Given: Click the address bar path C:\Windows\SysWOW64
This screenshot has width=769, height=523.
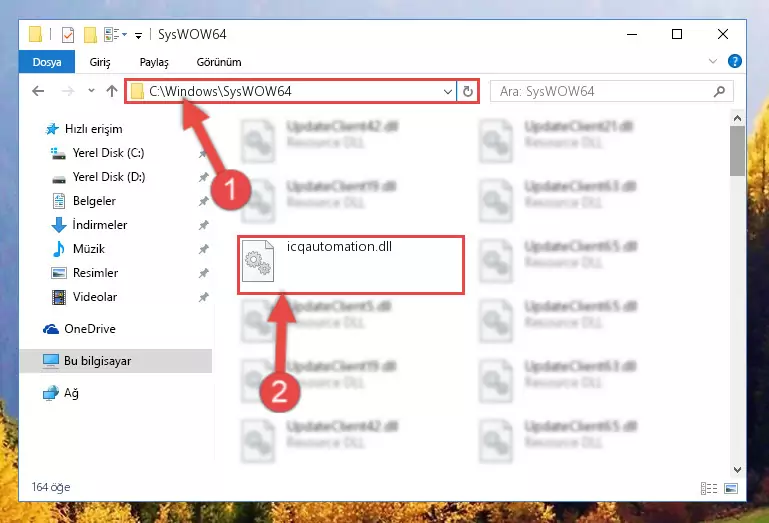Looking at the screenshot, I should [220, 91].
